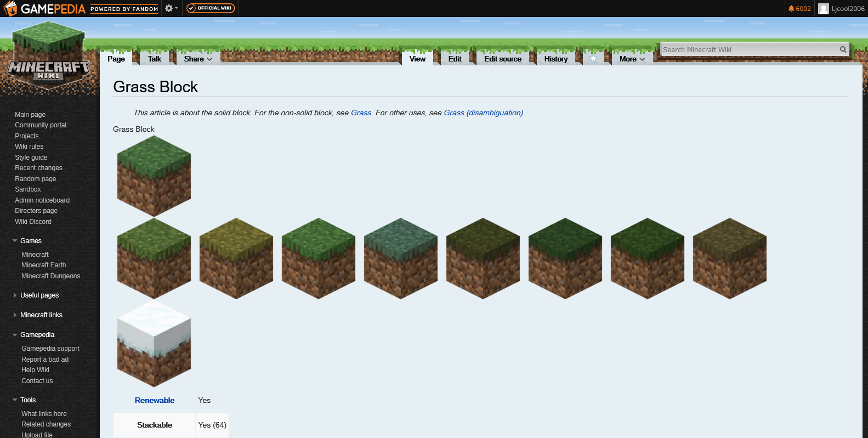Open the Style guide link
The width and height of the screenshot is (868, 438).
pos(31,158)
